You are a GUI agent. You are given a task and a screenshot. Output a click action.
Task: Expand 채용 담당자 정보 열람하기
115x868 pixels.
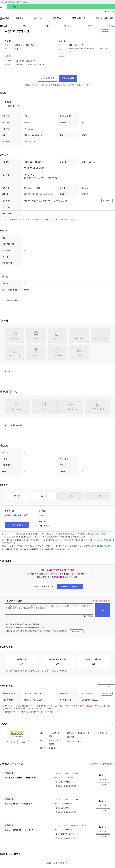pyautogui.click(x=70, y=587)
